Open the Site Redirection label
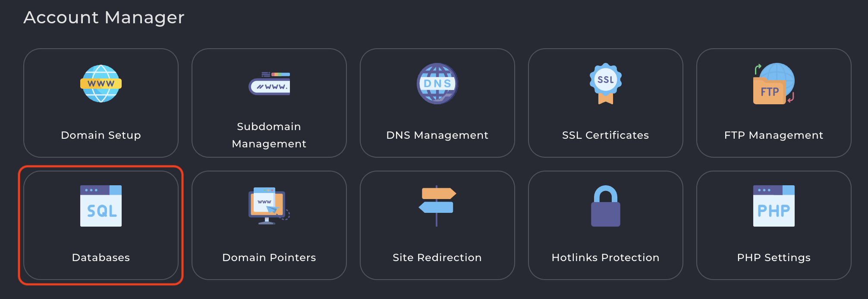Image resolution: width=868 pixels, height=299 pixels. (x=437, y=258)
